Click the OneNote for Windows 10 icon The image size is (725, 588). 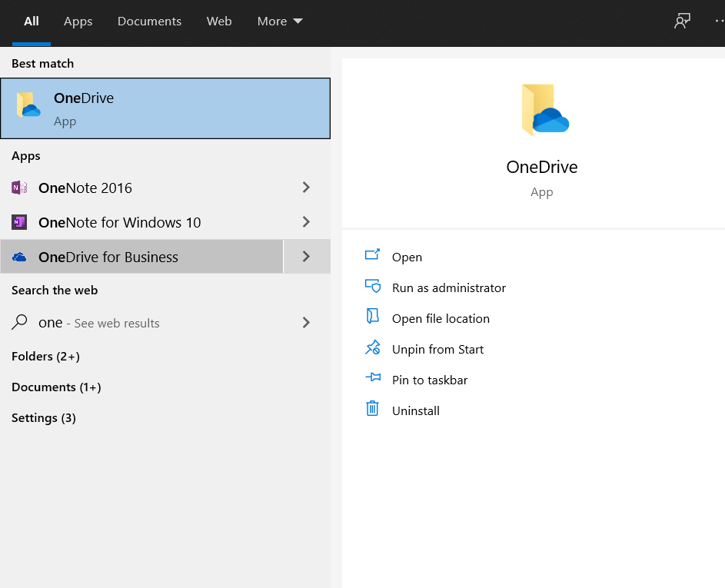(19, 222)
